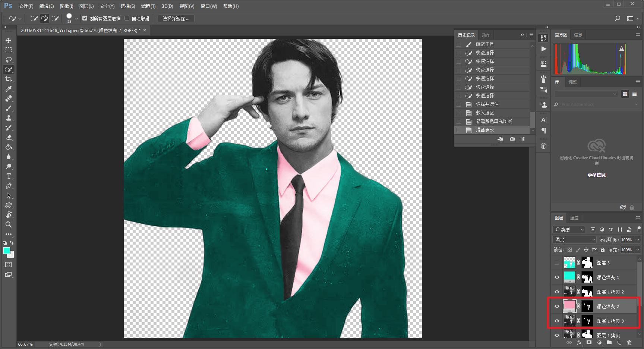
Task: Select the Brush tool in the toolbox
Action: pyautogui.click(x=8, y=108)
